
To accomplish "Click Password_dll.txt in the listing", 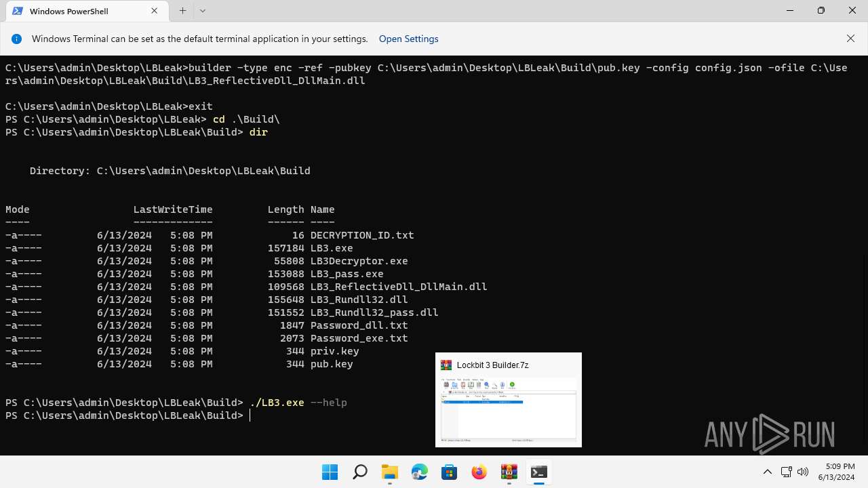I will 359,325.
